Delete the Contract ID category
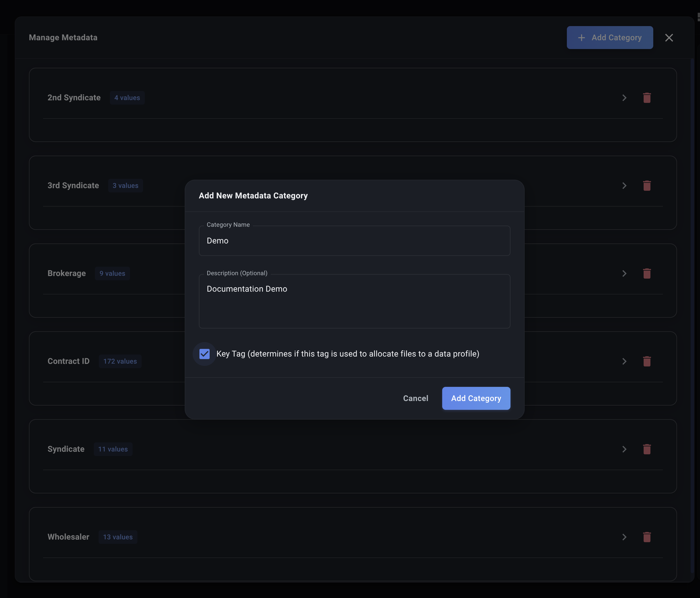 pos(647,361)
